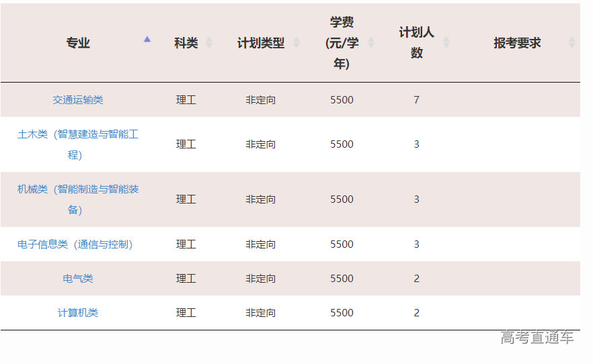Open the 交通运输类 major link
The image size is (593, 364).
78,100
